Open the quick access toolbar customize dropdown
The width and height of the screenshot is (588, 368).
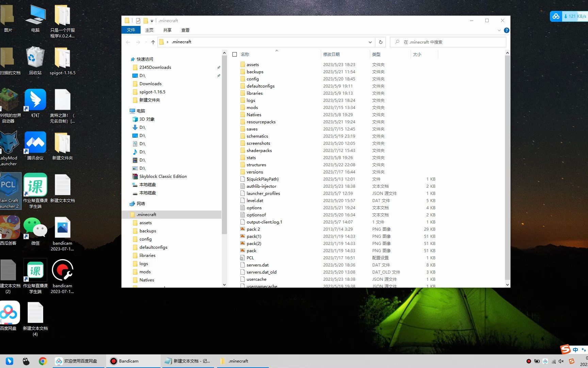click(152, 21)
